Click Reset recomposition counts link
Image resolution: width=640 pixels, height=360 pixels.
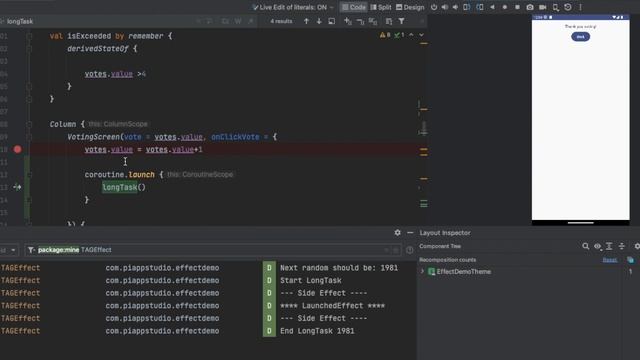pyautogui.click(x=610, y=260)
